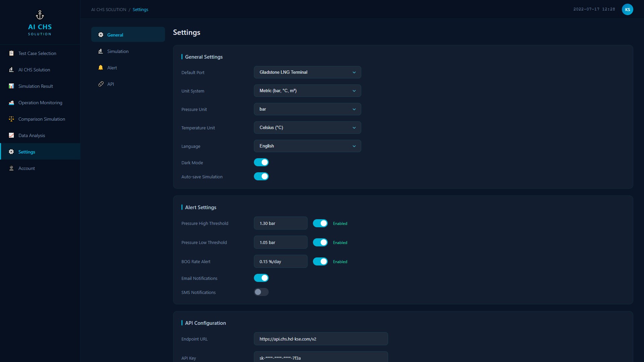Open the KS user avatar

pyautogui.click(x=627, y=9)
